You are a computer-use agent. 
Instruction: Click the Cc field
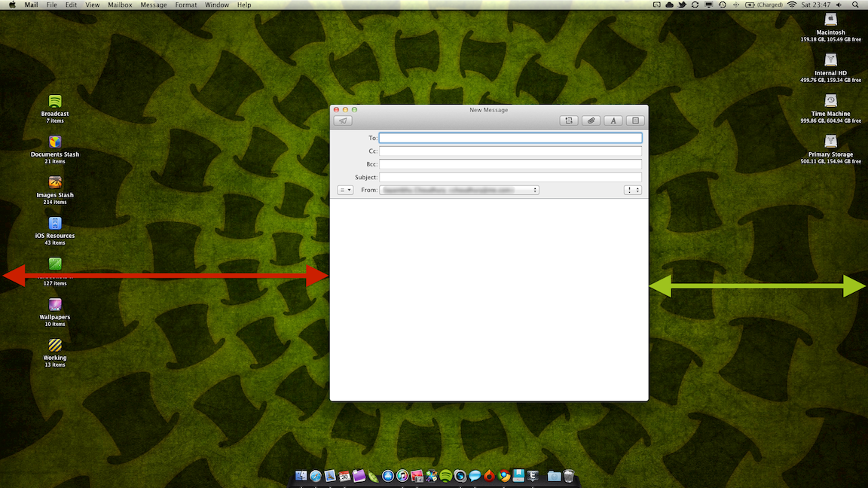510,151
